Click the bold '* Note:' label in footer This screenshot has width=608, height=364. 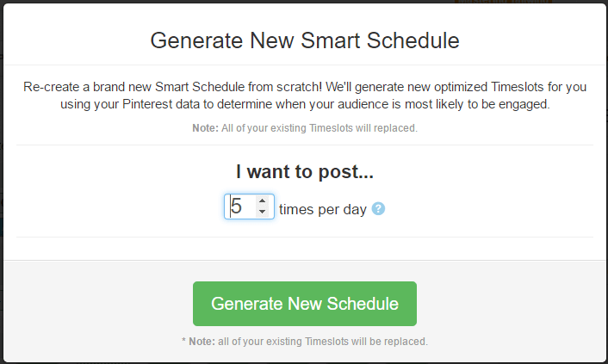click(198, 342)
